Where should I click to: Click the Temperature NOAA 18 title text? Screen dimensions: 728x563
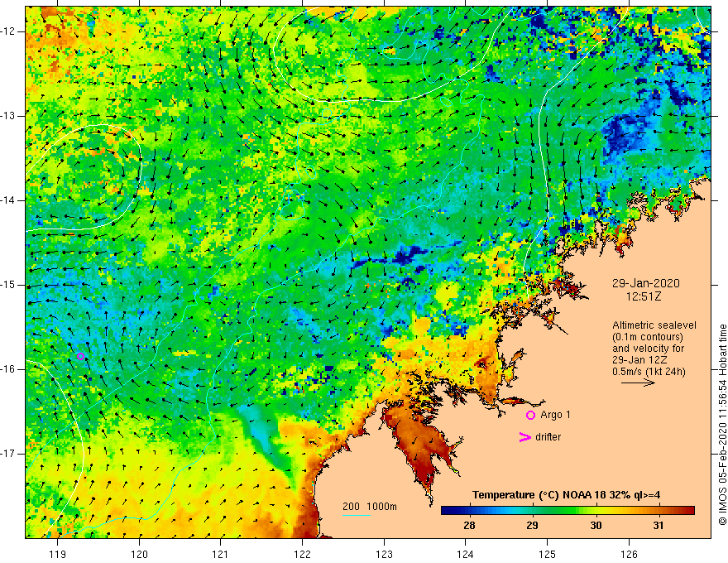point(567,495)
